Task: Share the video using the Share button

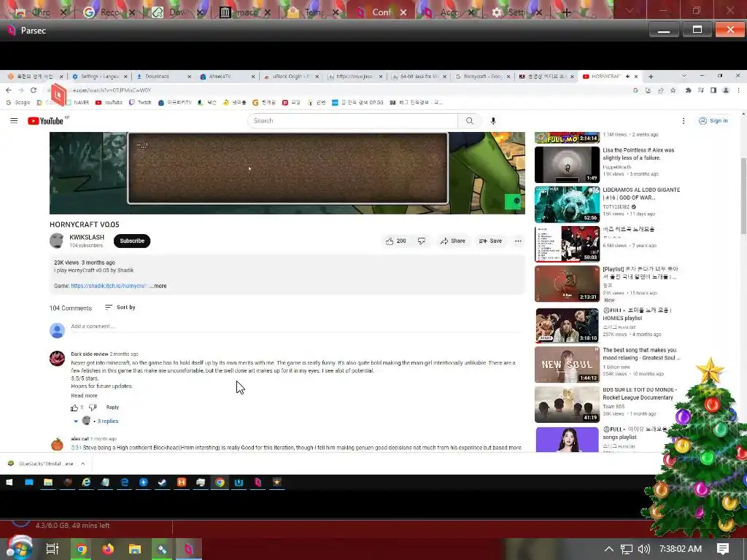Action: (x=452, y=241)
